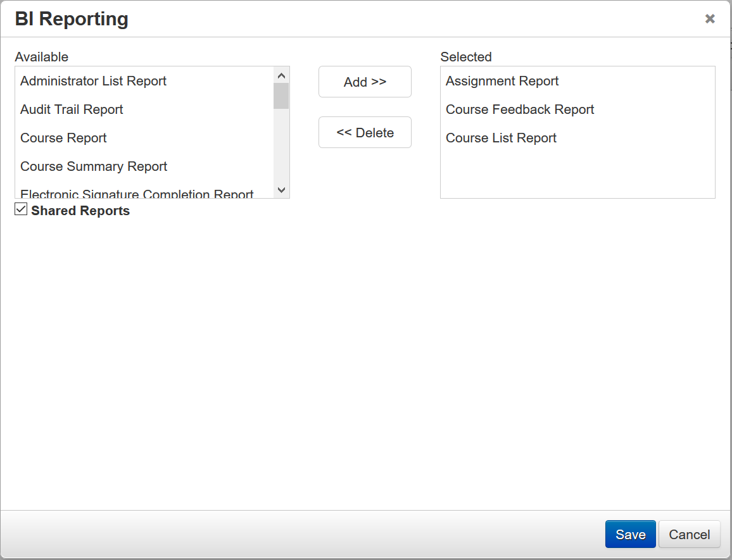Click the Shared Reports label text

pyautogui.click(x=80, y=211)
